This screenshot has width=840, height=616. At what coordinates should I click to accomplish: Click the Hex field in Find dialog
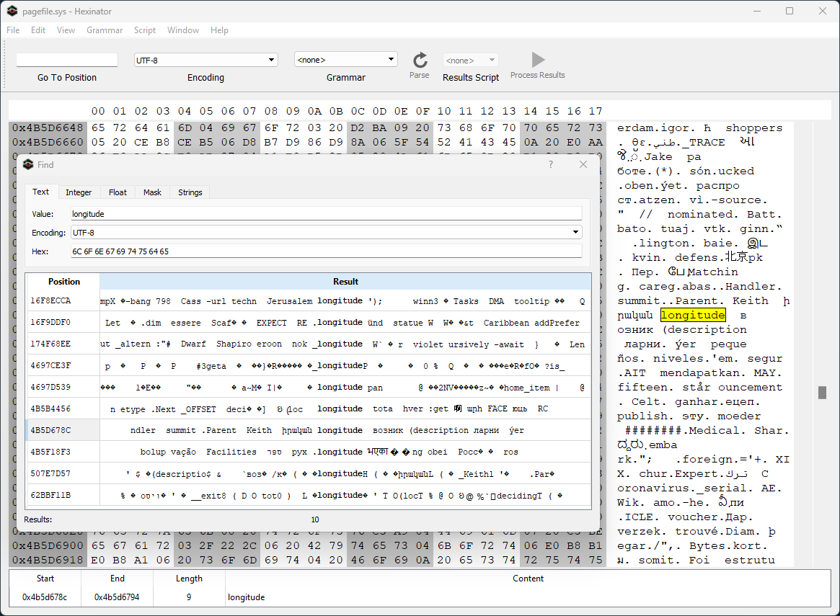click(326, 251)
